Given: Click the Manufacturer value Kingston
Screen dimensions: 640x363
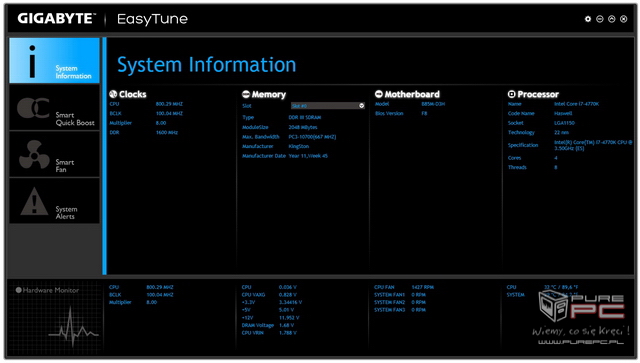Looking at the screenshot, I should pyautogui.click(x=299, y=146).
